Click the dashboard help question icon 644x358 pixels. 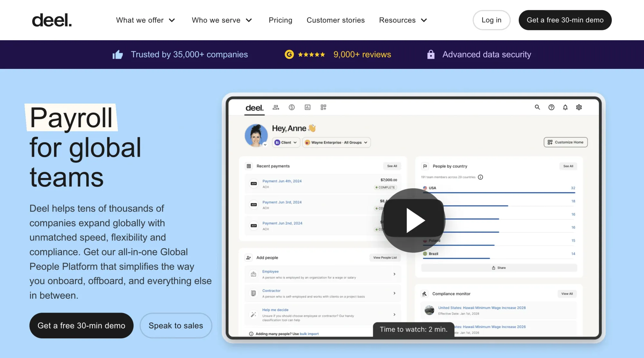(551, 107)
